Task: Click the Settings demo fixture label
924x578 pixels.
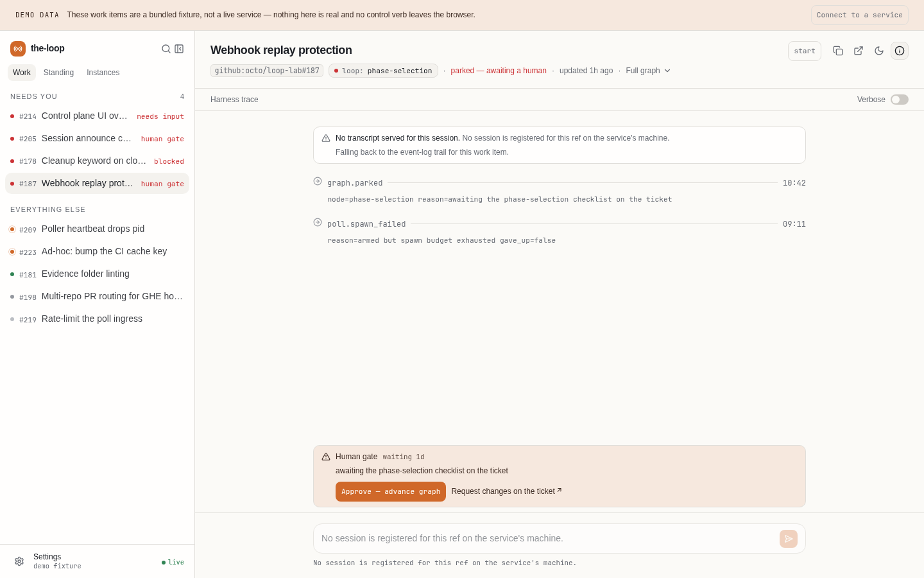Action: (57, 561)
